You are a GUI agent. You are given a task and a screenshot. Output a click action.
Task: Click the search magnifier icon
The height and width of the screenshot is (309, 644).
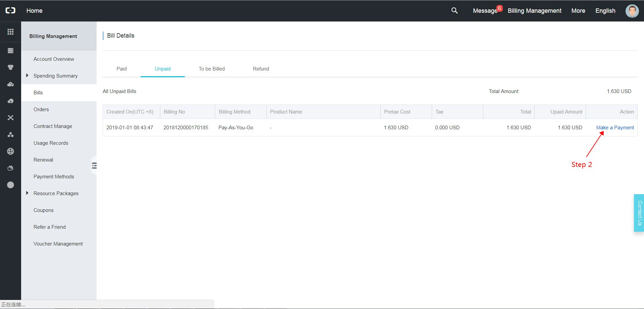(454, 10)
